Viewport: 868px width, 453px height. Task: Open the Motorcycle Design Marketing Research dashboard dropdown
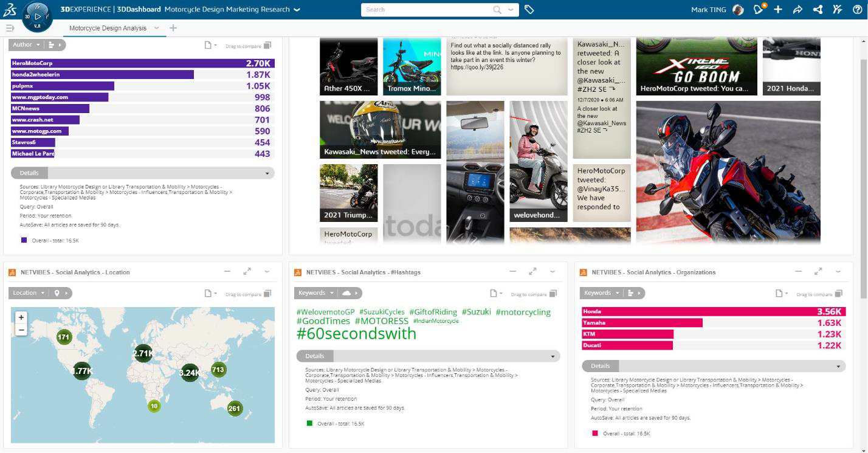[297, 10]
